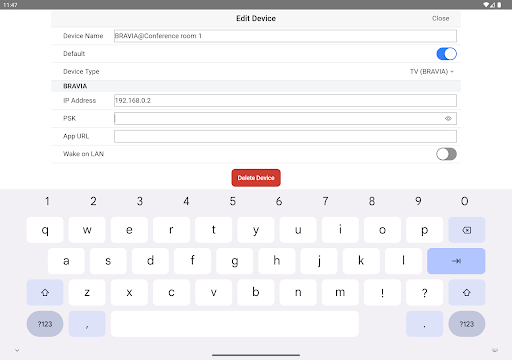The image size is (512, 360).
Task: Tap the comma key
Action: pyautogui.click(x=87, y=324)
